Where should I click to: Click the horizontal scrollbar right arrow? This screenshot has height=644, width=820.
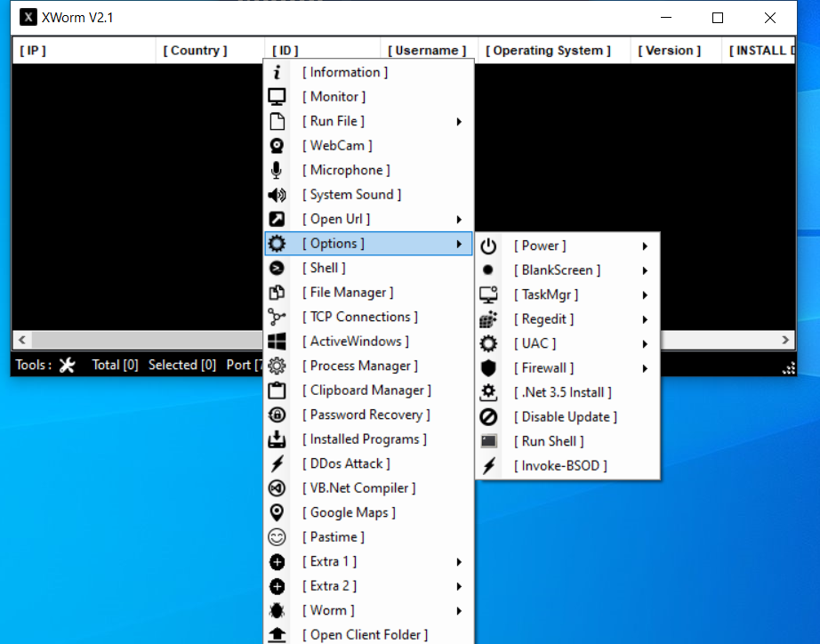tap(785, 340)
